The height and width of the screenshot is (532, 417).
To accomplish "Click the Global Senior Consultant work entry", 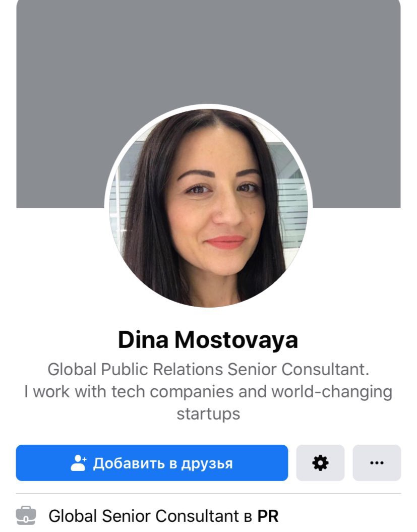I will click(163, 516).
